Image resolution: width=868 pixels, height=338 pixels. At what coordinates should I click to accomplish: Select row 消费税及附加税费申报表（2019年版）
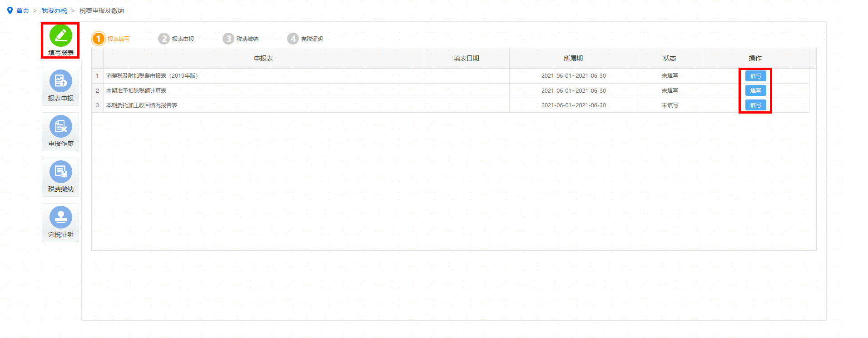tap(450, 76)
